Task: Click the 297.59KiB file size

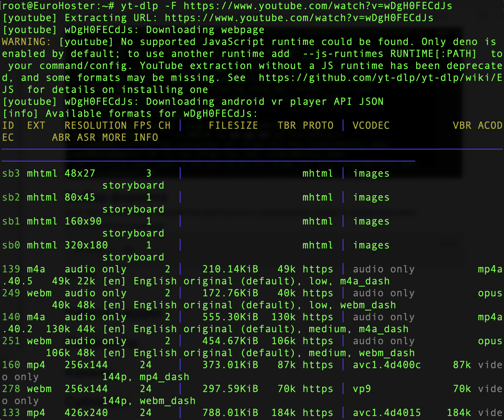Action: coord(230,389)
